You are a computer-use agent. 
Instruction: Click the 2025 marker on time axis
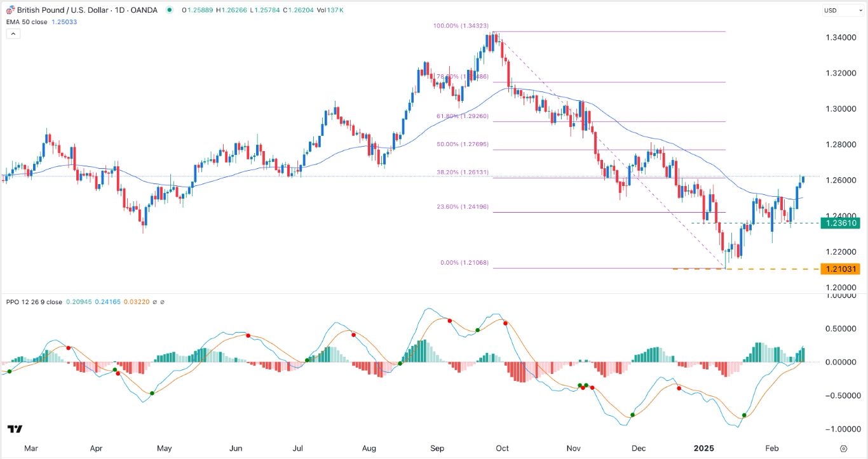(704, 448)
